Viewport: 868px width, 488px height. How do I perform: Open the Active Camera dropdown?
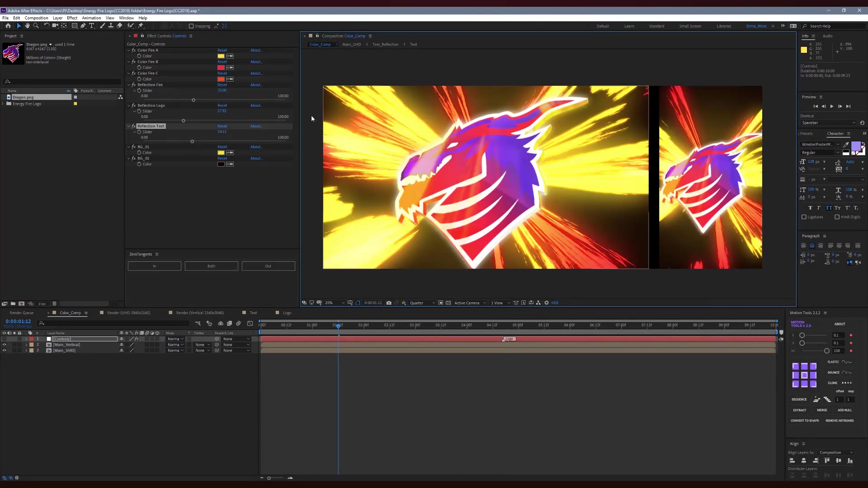tap(470, 303)
